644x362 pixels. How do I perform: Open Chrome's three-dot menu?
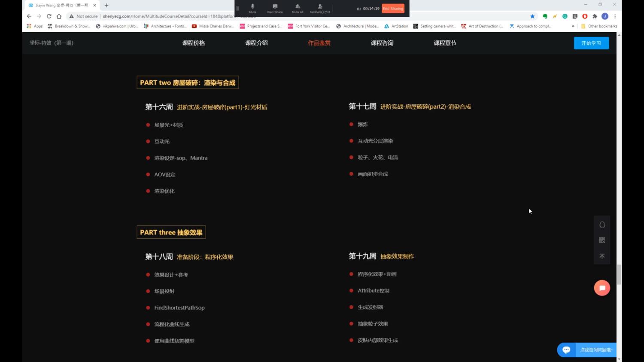[615, 16]
